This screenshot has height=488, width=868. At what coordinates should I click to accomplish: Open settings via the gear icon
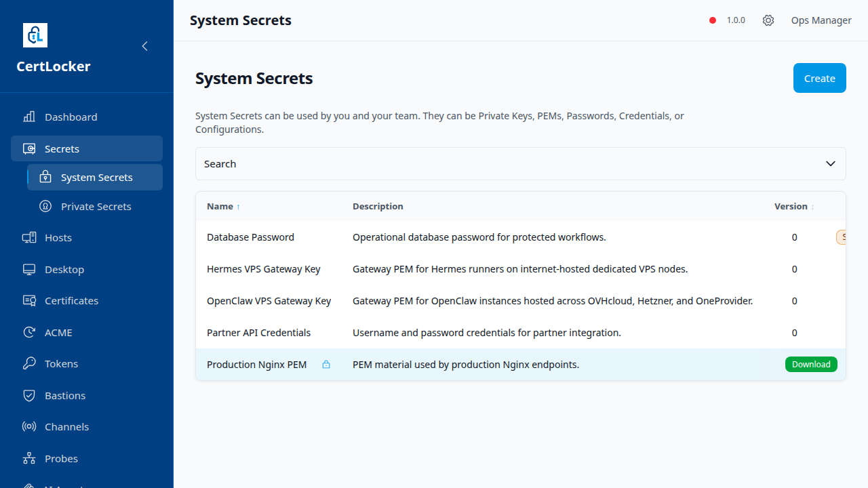[x=768, y=20]
